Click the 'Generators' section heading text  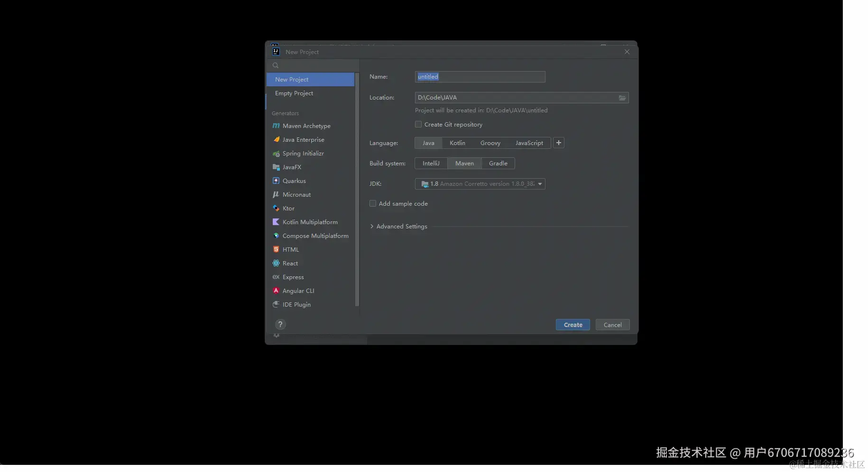pos(285,113)
